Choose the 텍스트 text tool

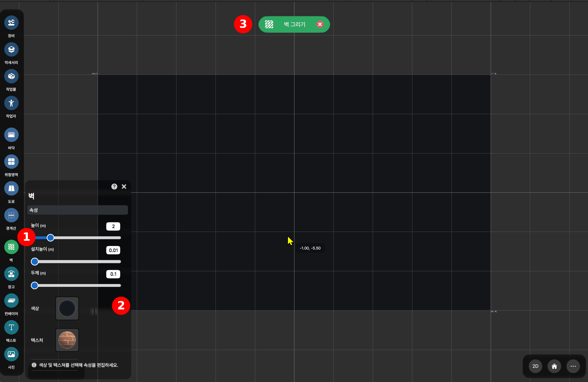coord(11,327)
